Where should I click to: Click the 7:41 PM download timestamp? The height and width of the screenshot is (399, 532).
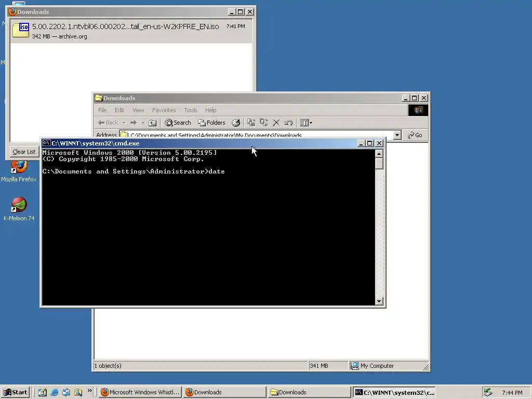click(x=235, y=26)
